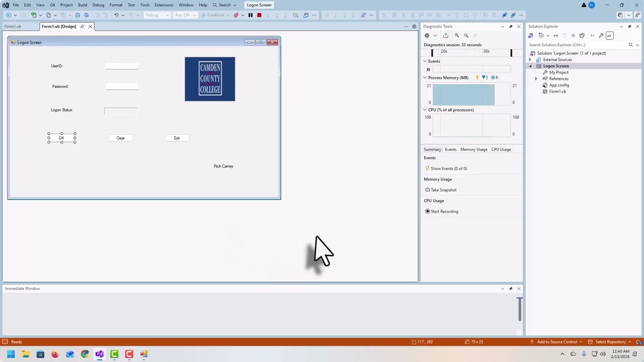Select Form1.vb in Solution Explorer
The height and width of the screenshot is (362, 644).
557,92
